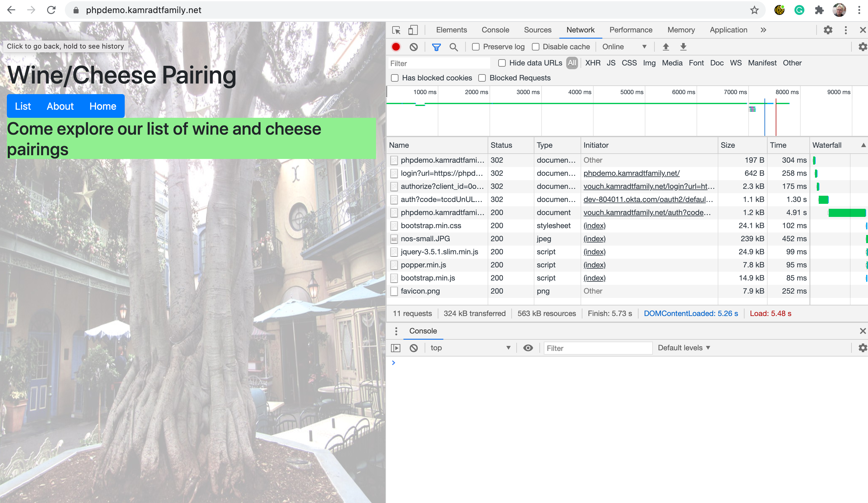Open DevTools settings gear icon

click(x=828, y=30)
